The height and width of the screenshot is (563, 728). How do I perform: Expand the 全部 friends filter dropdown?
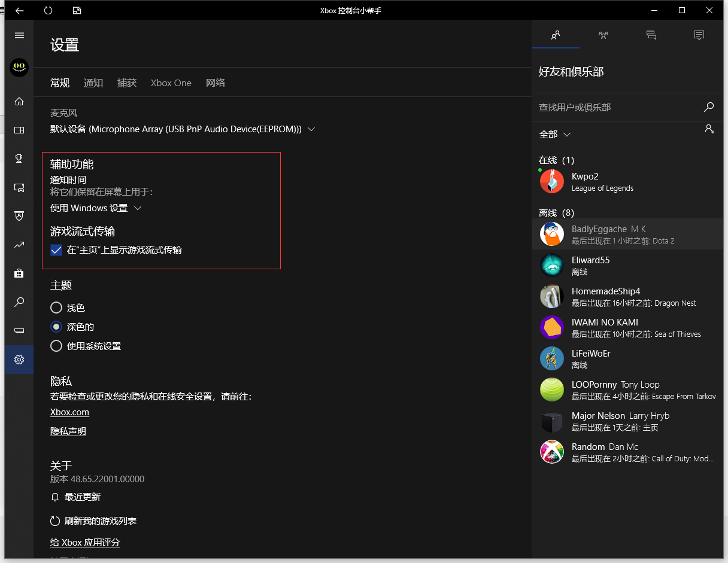[555, 135]
